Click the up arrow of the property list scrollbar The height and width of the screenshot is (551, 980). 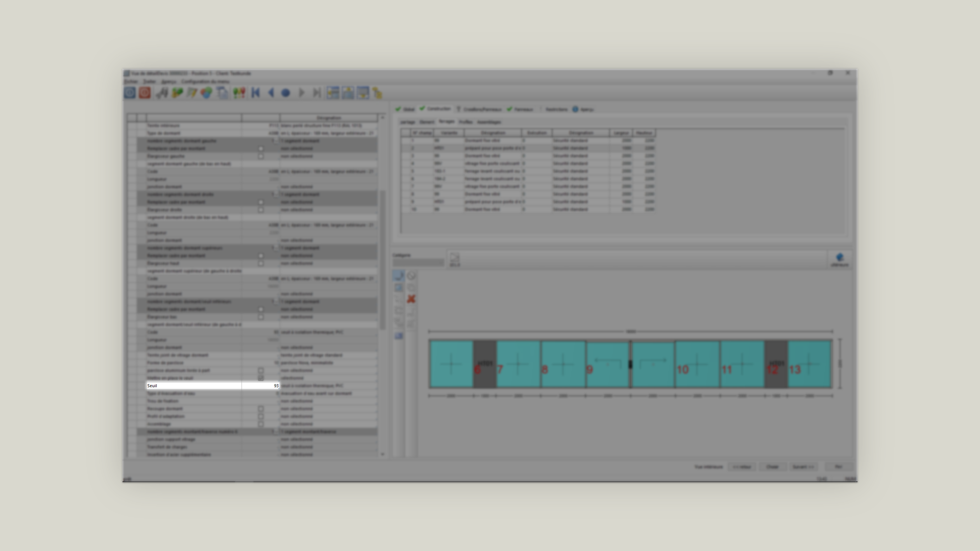[382, 118]
